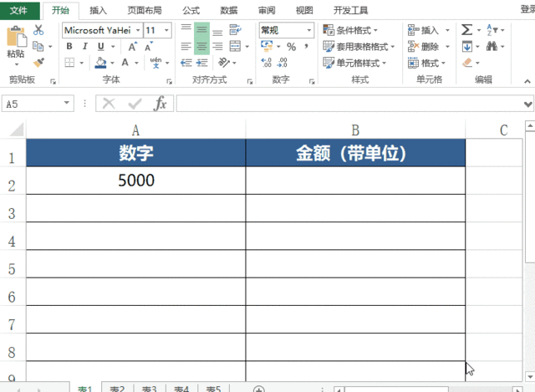Image resolution: width=535 pixels, height=392 pixels.
Task: Apply percent style
Action: [291, 47]
